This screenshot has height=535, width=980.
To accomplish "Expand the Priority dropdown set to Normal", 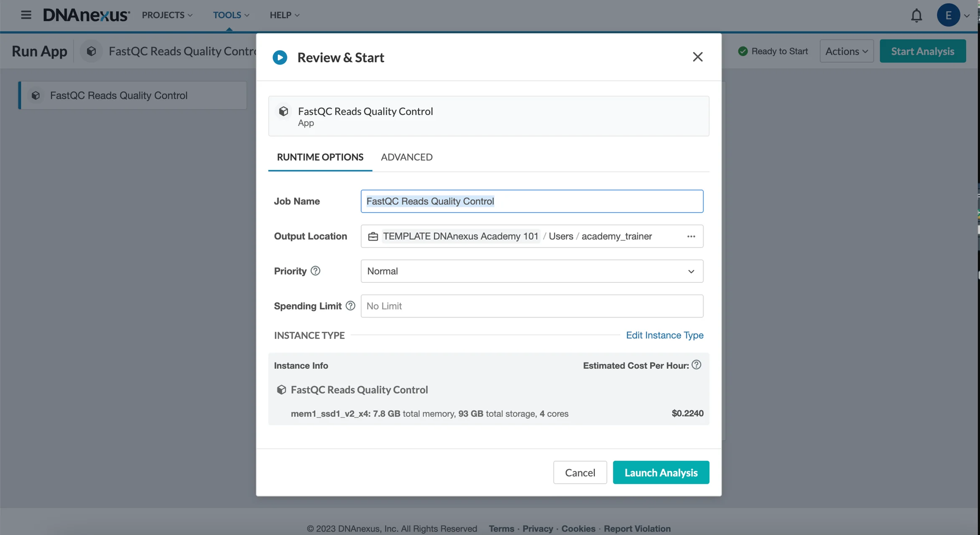I will (x=532, y=271).
